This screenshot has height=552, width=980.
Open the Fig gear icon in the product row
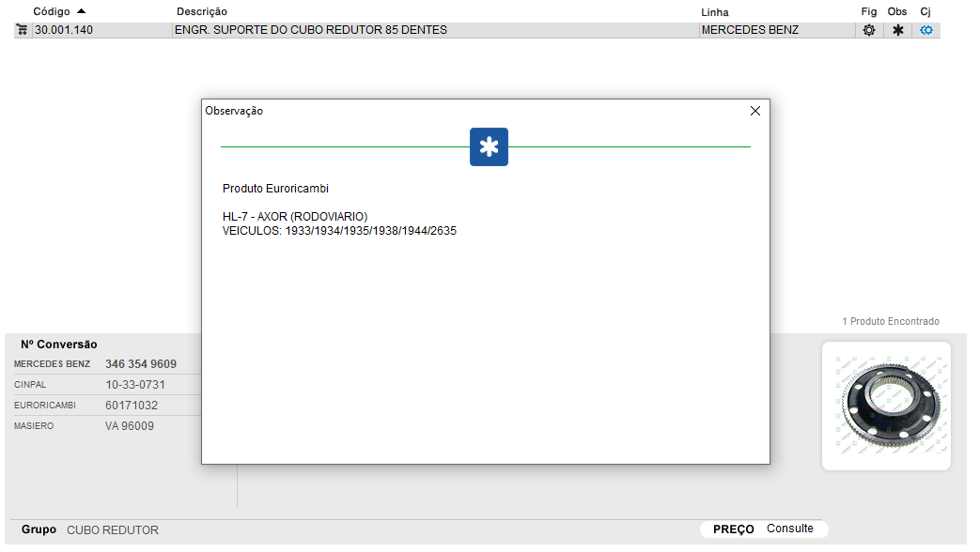869,30
